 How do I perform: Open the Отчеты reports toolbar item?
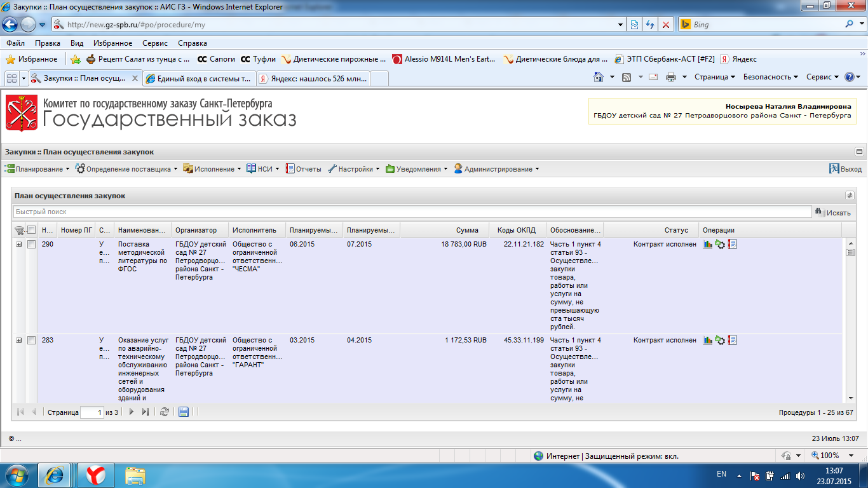[304, 169]
